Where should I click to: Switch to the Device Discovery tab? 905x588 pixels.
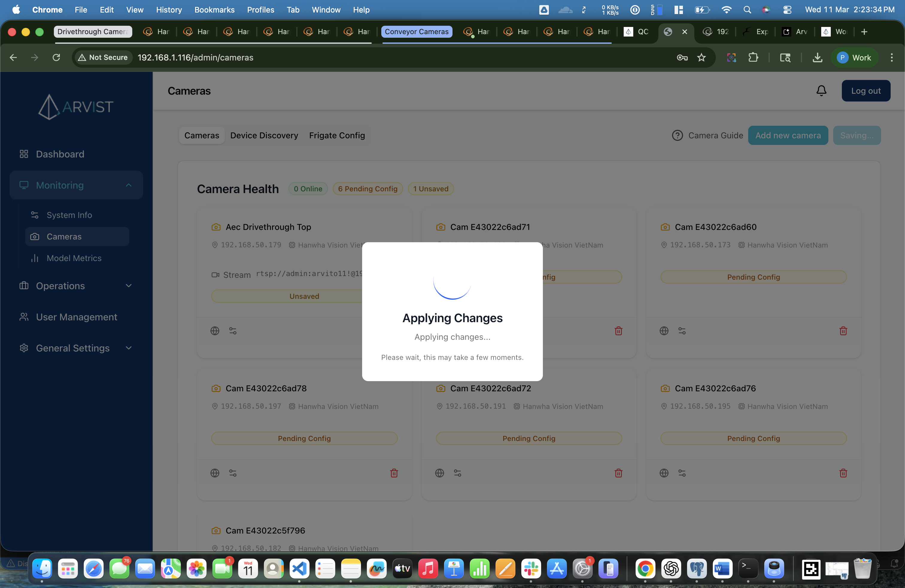click(x=264, y=135)
